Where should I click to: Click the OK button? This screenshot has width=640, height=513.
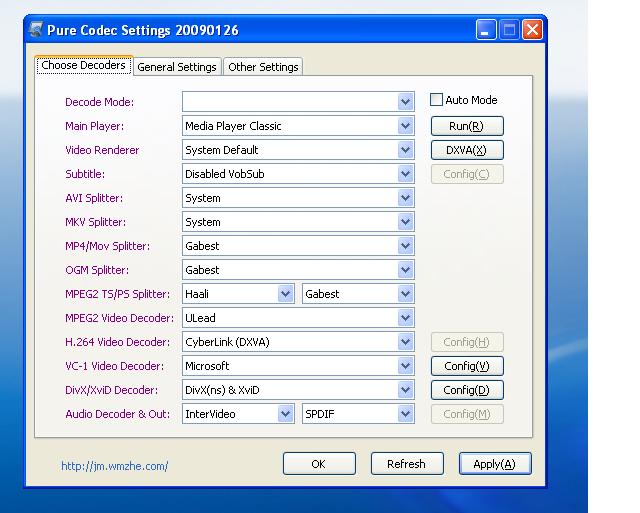tap(319, 464)
